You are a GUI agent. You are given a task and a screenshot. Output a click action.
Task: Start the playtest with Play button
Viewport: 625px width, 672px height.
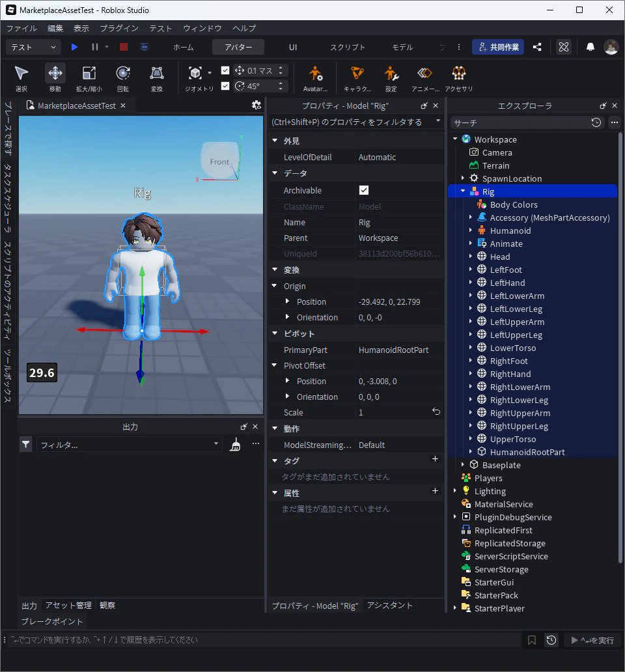pos(74,47)
